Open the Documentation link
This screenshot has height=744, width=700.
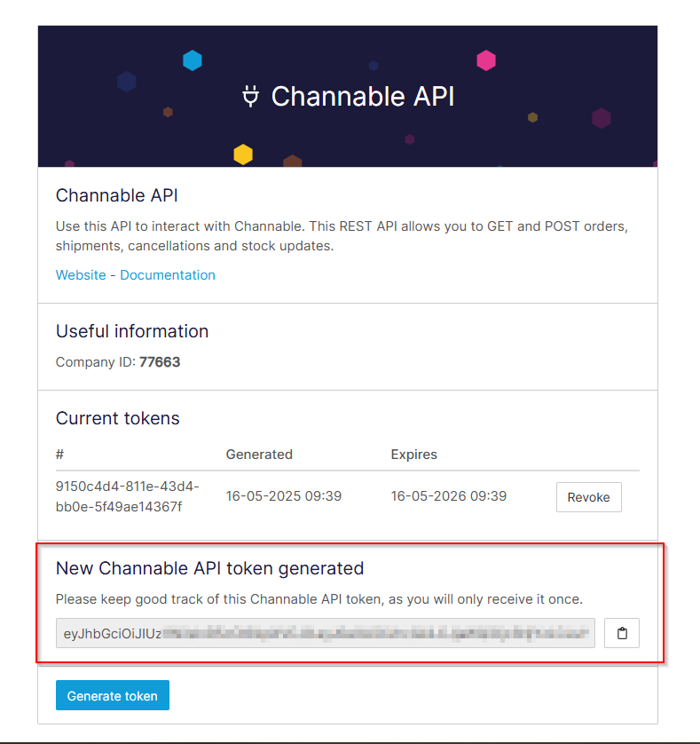pyautogui.click(x=168, y=275)
